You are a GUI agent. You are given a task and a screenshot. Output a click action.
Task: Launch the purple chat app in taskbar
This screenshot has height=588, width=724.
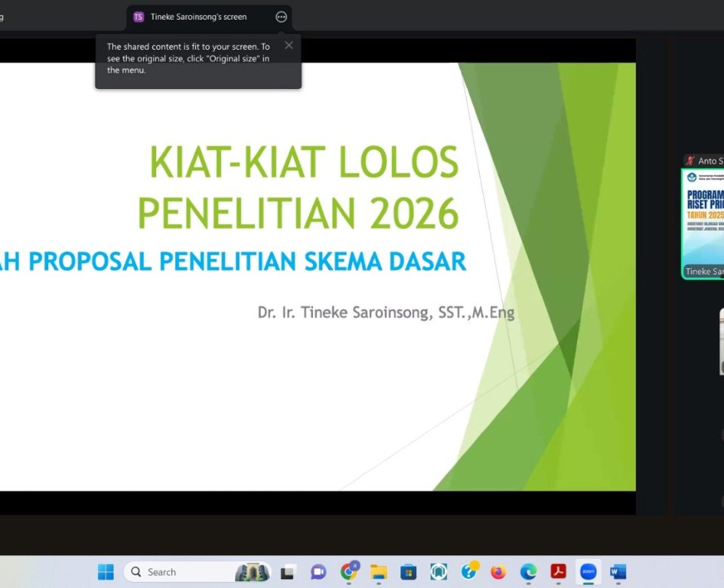click(318, 572)
